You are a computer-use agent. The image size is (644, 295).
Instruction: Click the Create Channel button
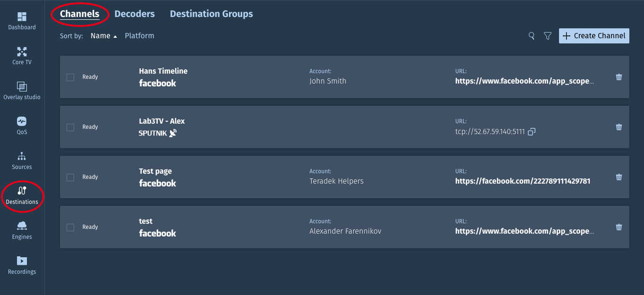point(594,36)
